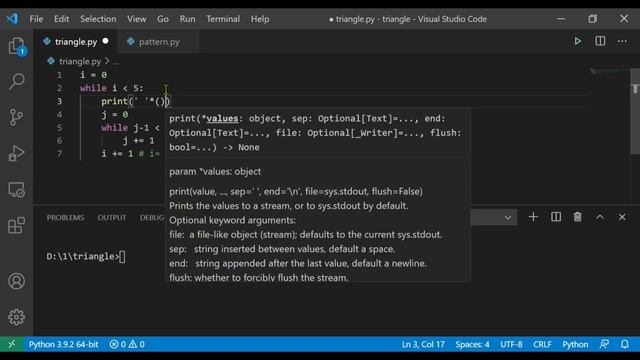Screen dimensions: 640x360
Task: Open the Run and Debug view
Action: 16,153
